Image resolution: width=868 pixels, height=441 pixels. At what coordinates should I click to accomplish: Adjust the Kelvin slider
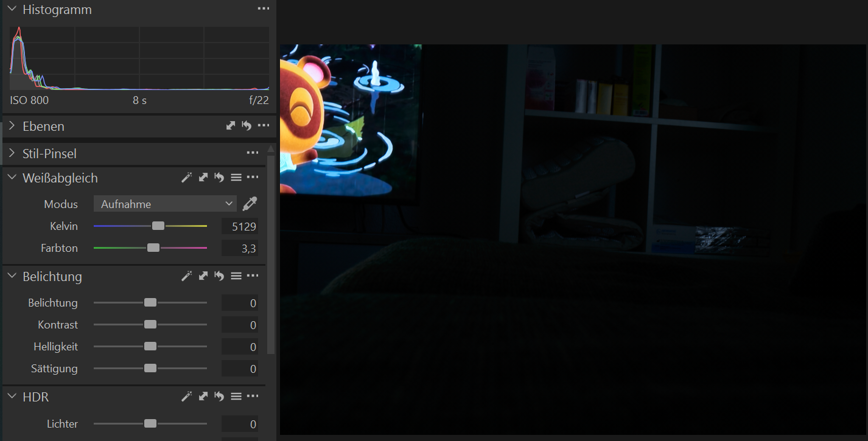click(150, 226)
